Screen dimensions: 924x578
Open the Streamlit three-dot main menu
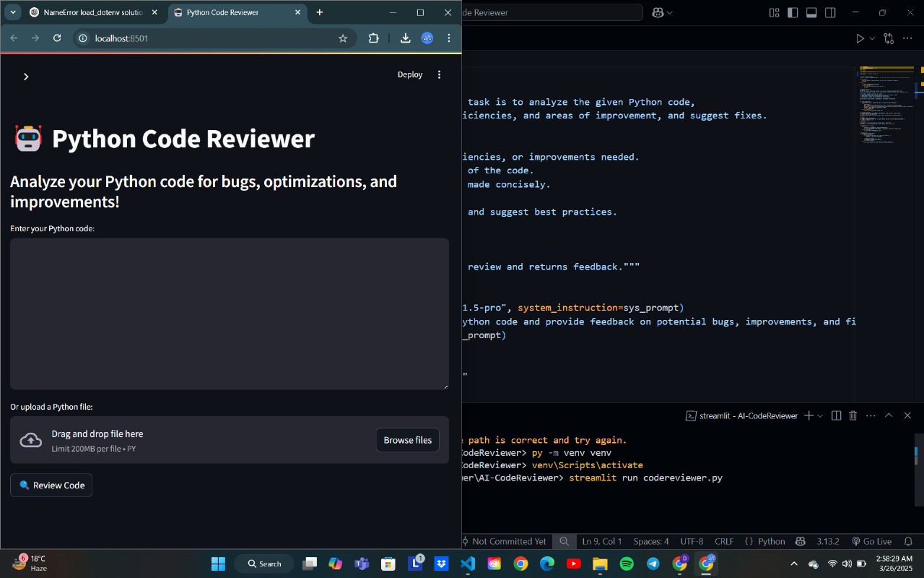click(439, 74)
